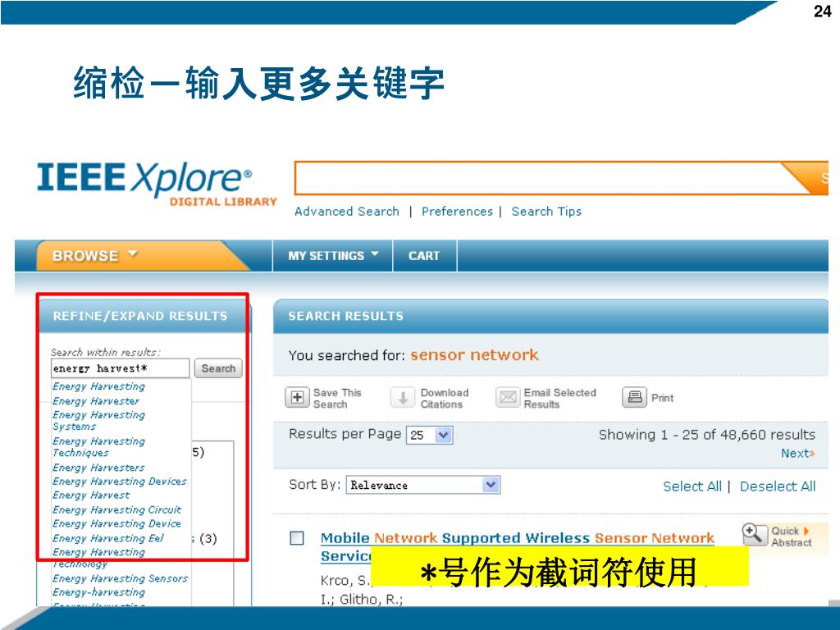Click the Email Selected Results envelope icon
Viewport: 840px width, 630px height.
507,398
